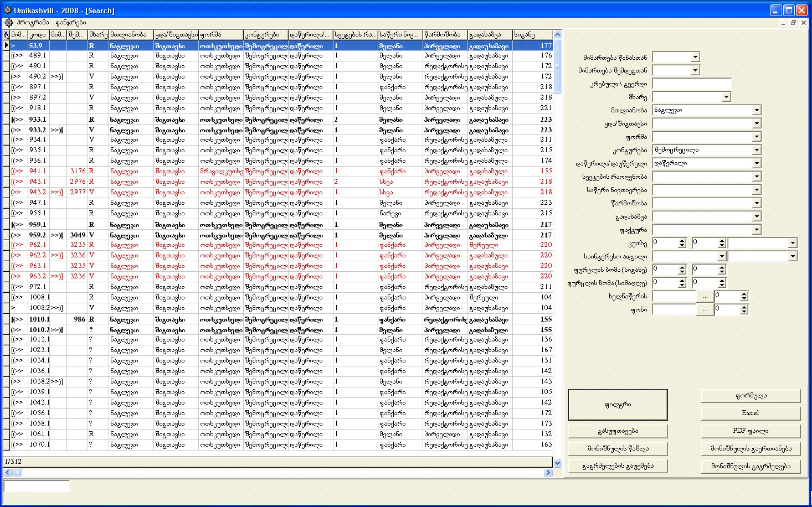This screenshot has width=812, height=507.
Task: Click the ფორმა column header
Action: coord(221,35)
